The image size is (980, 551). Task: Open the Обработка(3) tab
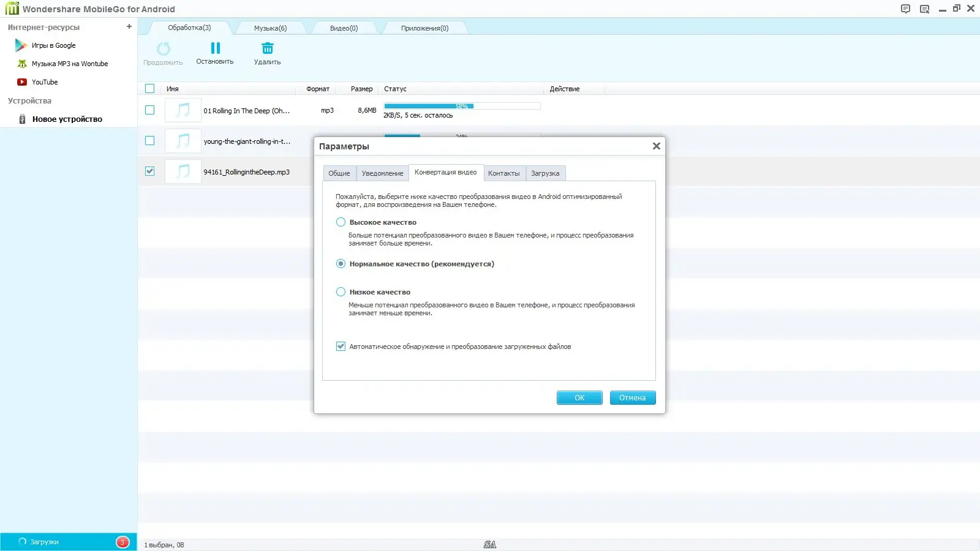189,28
